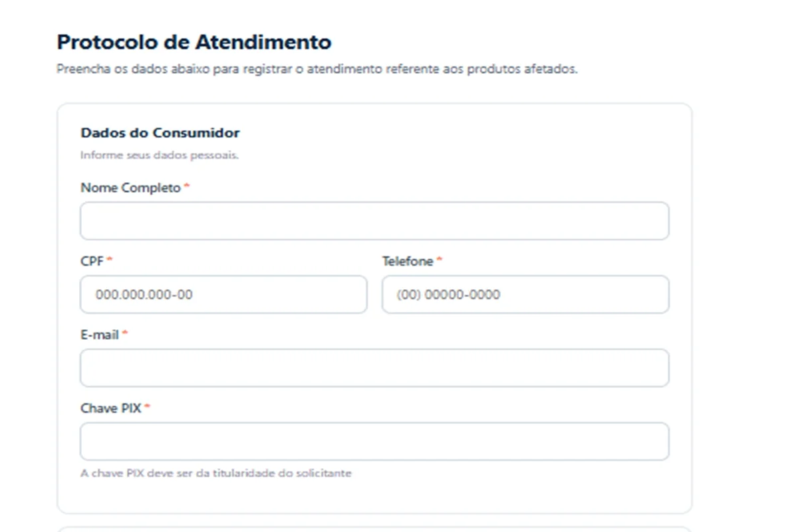Click the "Informe seus dados pessoais." description
Image resolution: width=798 pixels, height=532 pixels.
tap(160, 156)
